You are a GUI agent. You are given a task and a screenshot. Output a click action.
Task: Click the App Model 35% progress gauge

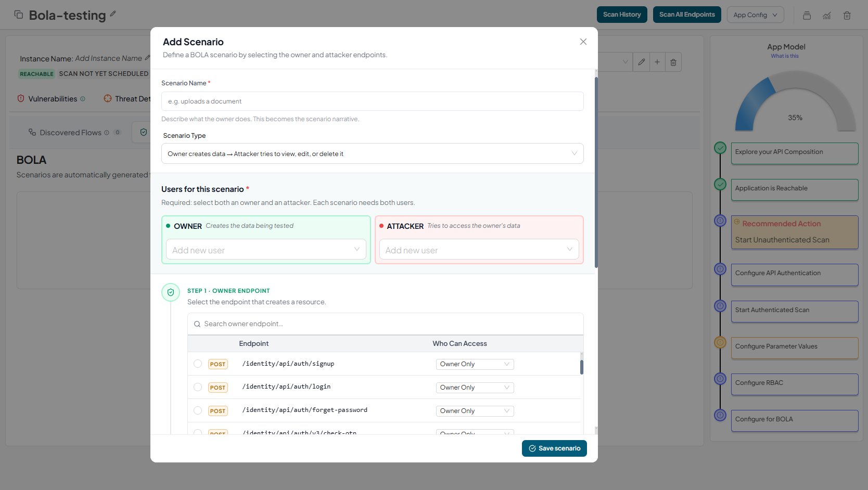click(795, 104)
